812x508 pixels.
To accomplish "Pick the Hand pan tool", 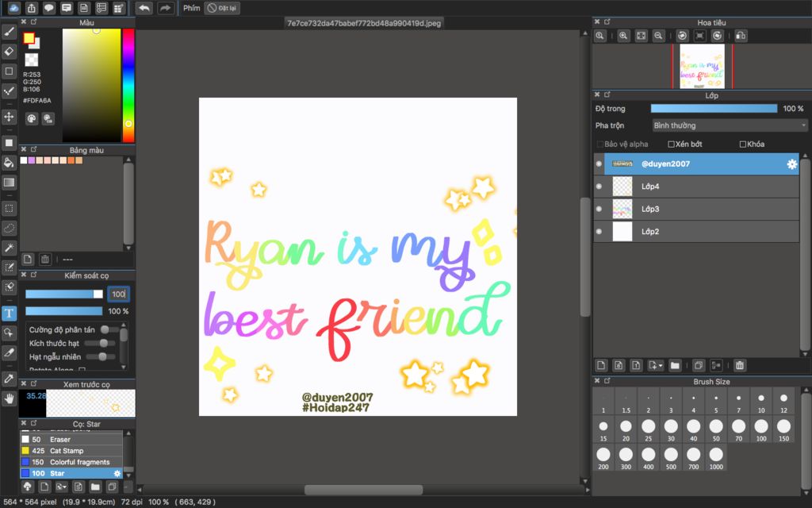I will (10, 398).
